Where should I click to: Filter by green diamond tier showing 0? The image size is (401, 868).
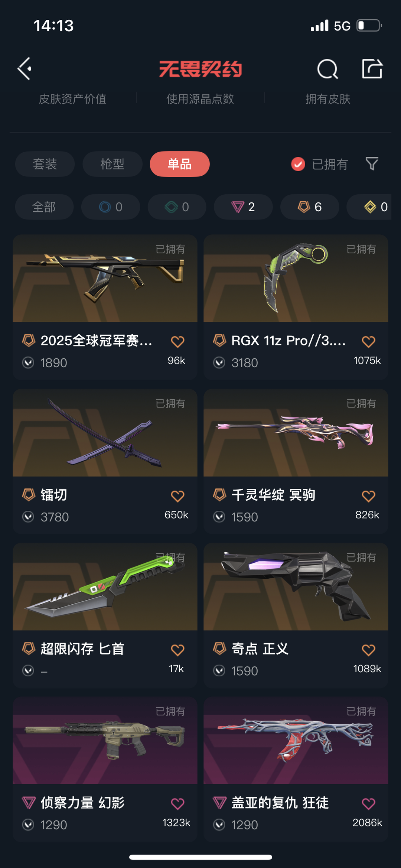pyautogui.click(x=177, y=207)
